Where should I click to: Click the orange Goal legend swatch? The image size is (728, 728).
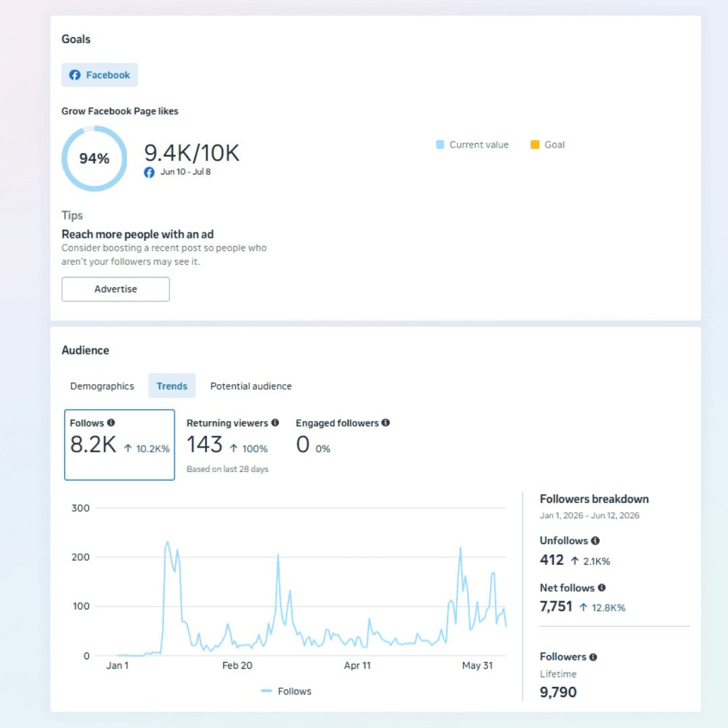point(535,144)
